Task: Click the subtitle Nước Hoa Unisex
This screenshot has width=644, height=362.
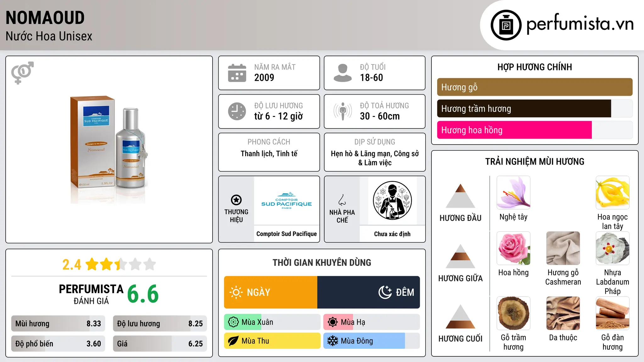Action: [49, 36]
